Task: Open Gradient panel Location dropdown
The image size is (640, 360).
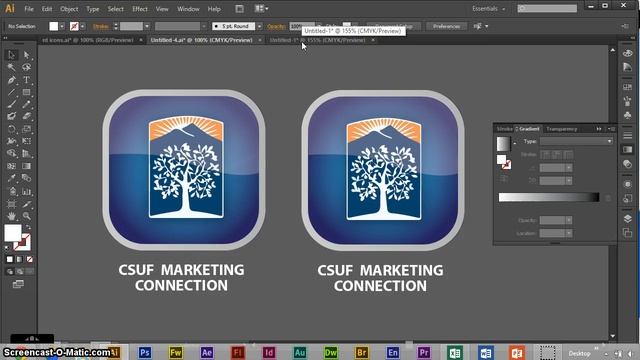Action: click(569, 233)
